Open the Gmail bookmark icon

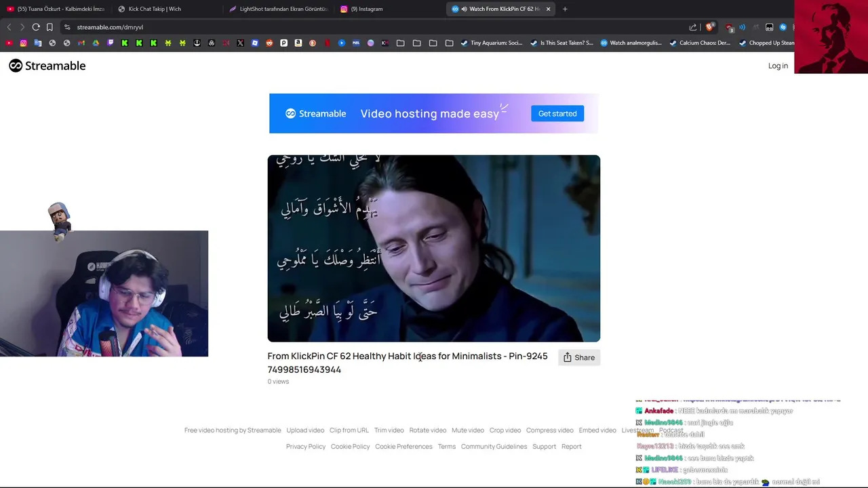coord(81,43)
